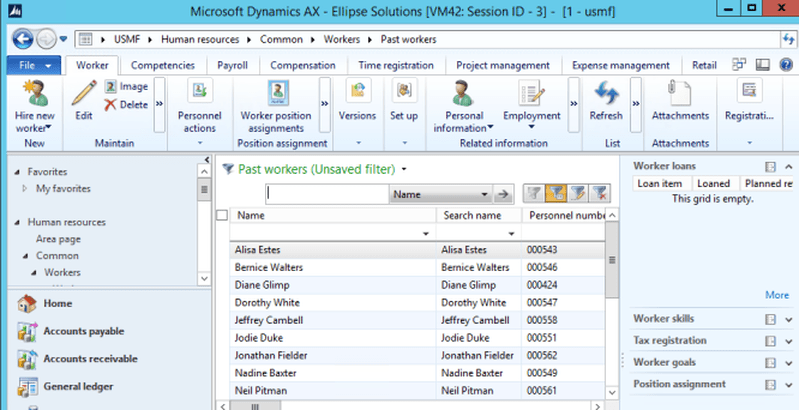Delete the selected worker record

point(126,105)
